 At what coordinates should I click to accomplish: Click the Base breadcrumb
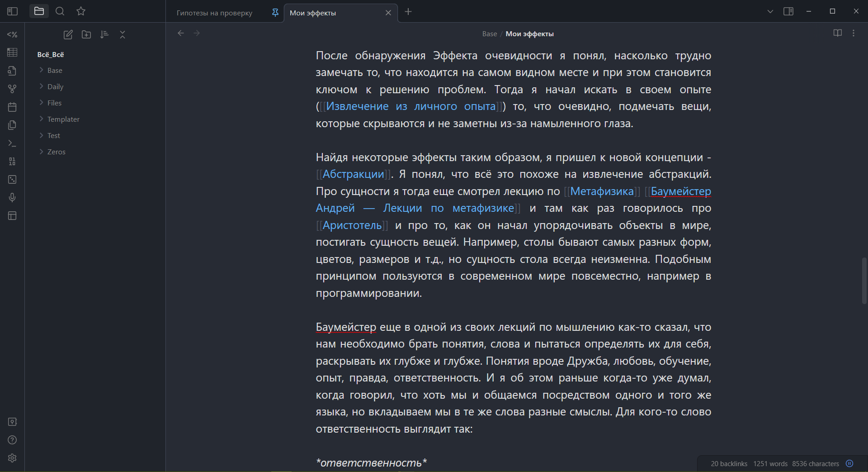tap(490, 34)
